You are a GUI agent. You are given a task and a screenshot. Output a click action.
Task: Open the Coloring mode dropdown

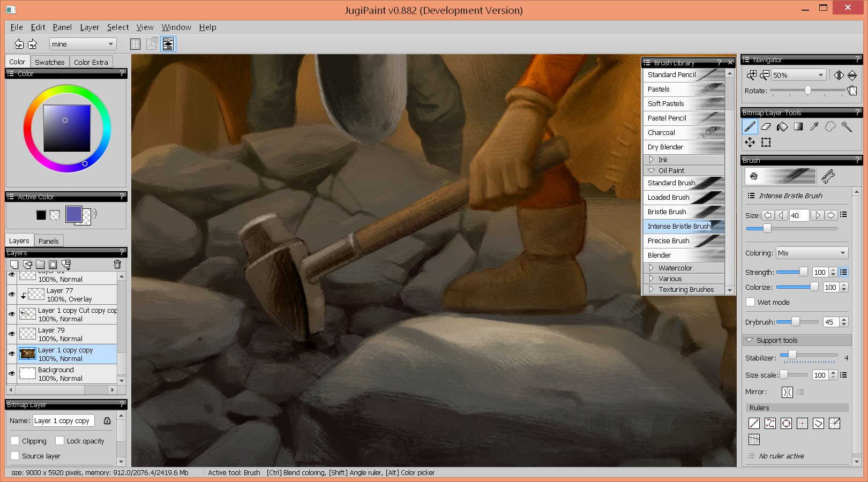click(812, 253)
